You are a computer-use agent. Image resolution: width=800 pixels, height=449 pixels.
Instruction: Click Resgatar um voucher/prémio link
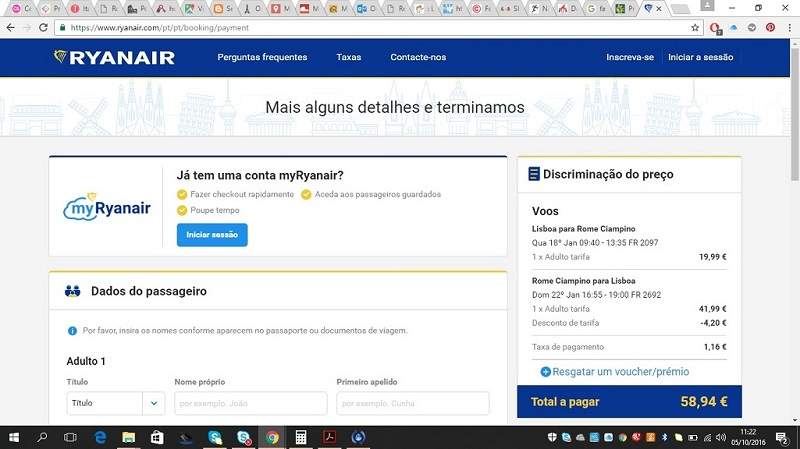coord(620,372)
